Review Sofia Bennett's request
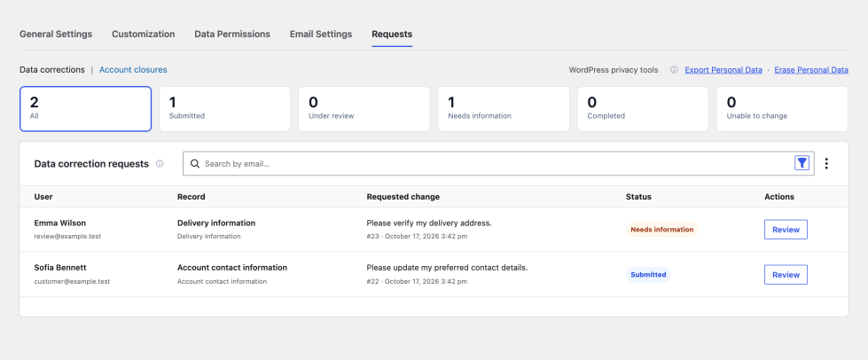868x360 pixels. pyautogui.click(x=786, y=275)
